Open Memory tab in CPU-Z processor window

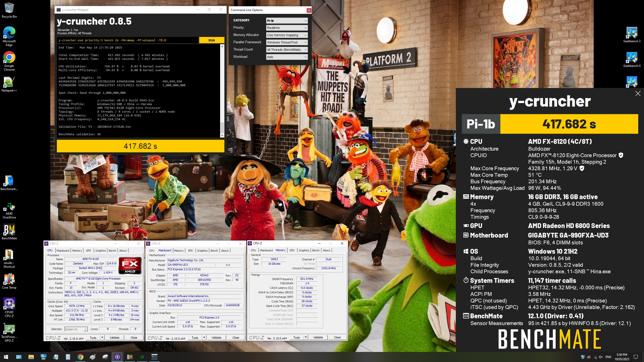click(77, 251)
